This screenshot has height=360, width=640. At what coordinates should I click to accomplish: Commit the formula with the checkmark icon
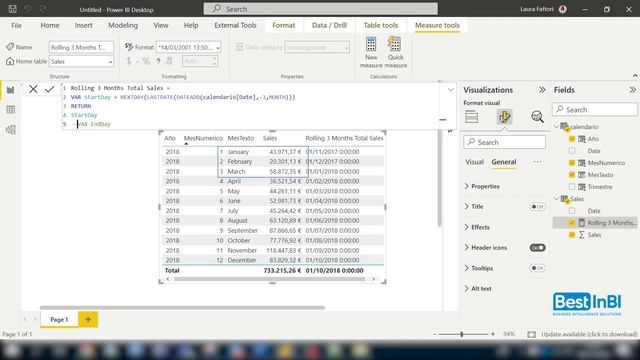(x=50, y=89)
